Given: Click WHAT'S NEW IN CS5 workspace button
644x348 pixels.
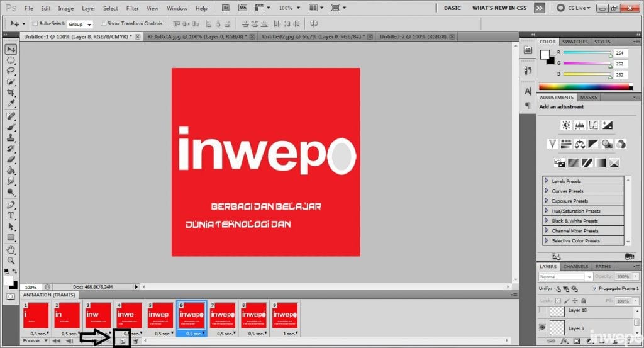Looking at the screenshot, I should 500,8.
